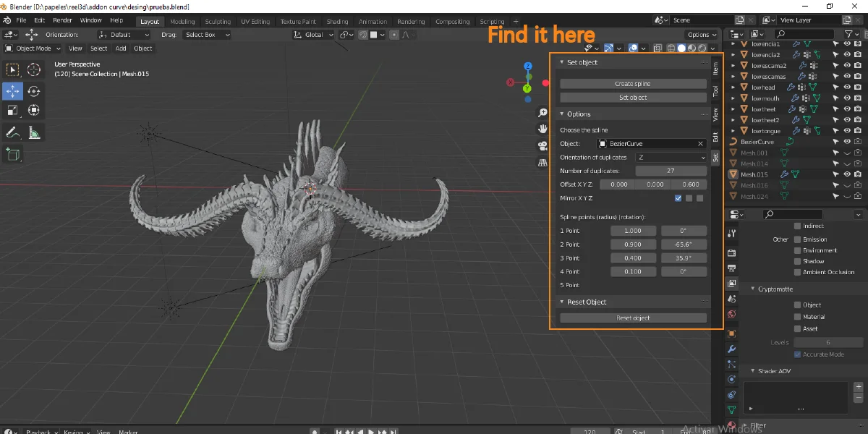Click the 3D Cursor tool
The image size is (868, 434).
click(33, 69)
